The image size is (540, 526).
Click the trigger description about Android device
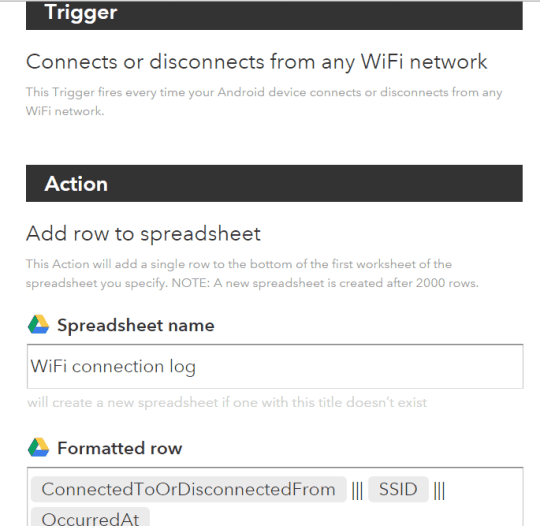[264, 102]
